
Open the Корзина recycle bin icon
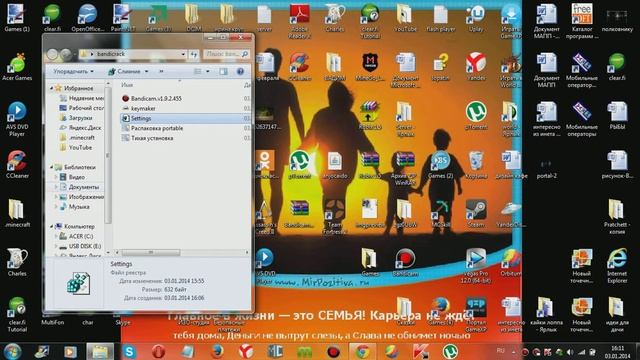click(x=476, y=164)
